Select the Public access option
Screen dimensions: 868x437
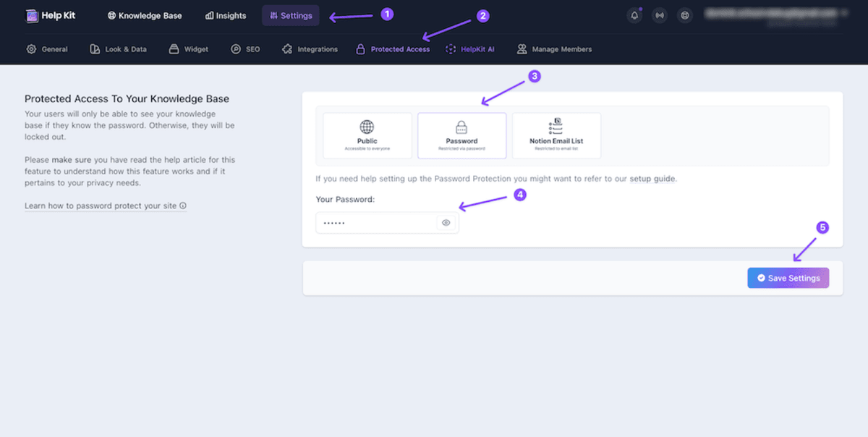click(367, 135)
